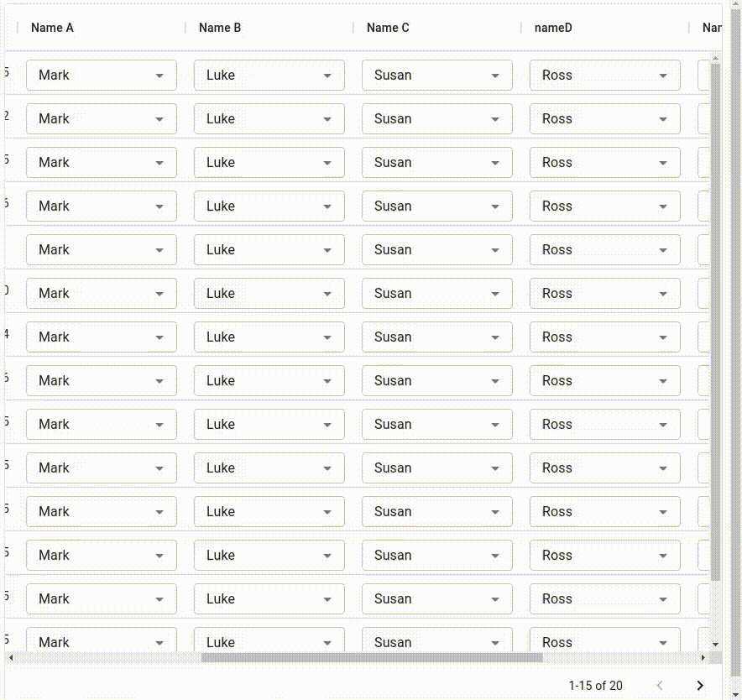
Task: Open the Ross dropdown in the fifth row
Action: tap(604, 250)
